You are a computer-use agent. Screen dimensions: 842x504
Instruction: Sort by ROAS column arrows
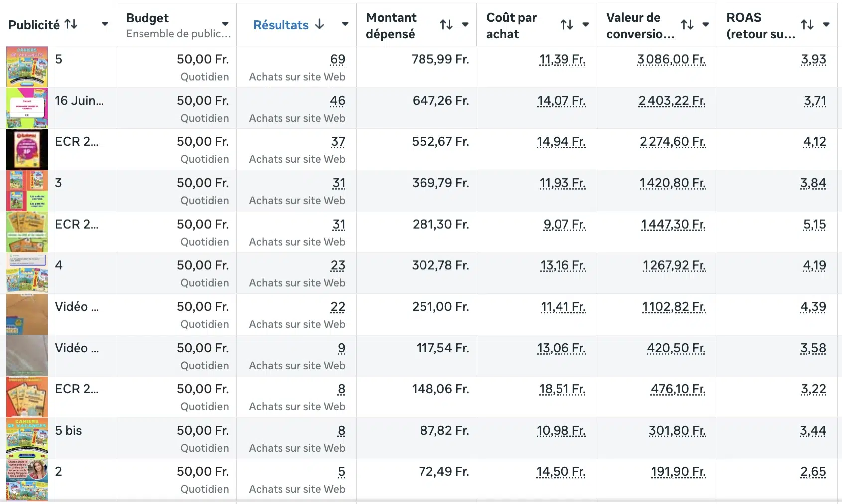point(807,24)
